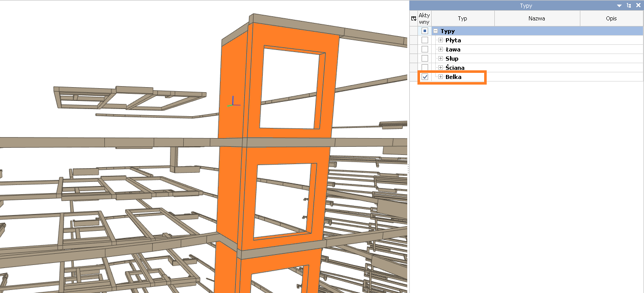Tick the Słup type checkbox

(425, 59)
